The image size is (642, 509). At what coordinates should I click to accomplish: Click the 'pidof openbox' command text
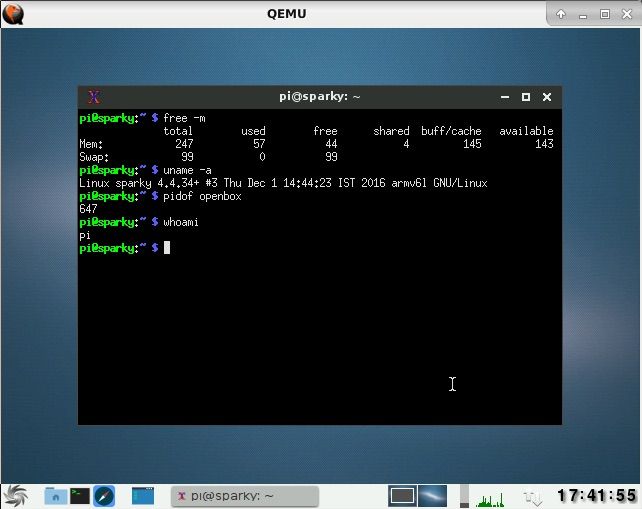pyautogui.click(x=202, y=197)
